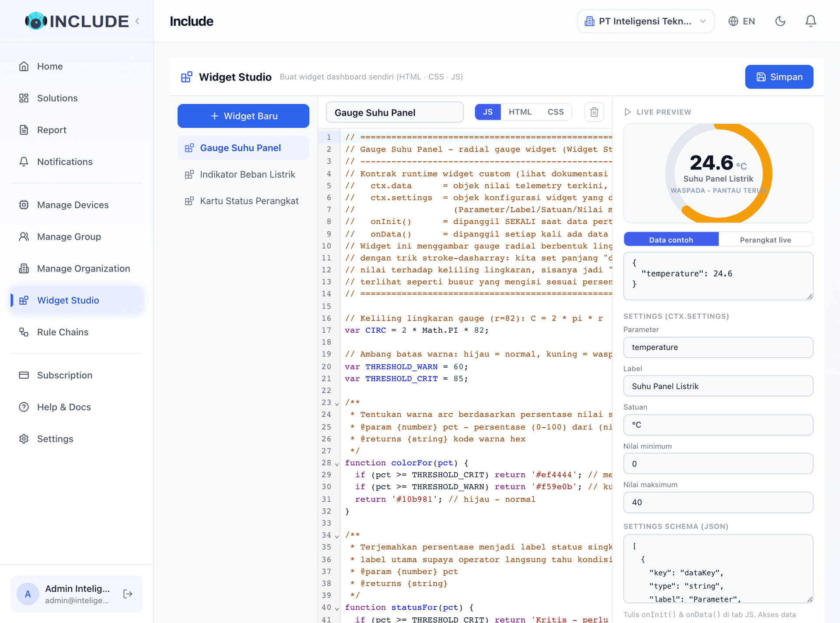Open Help & Docs
The height and width of the screenshot is (623, 840).
click(x=77, y=407)
